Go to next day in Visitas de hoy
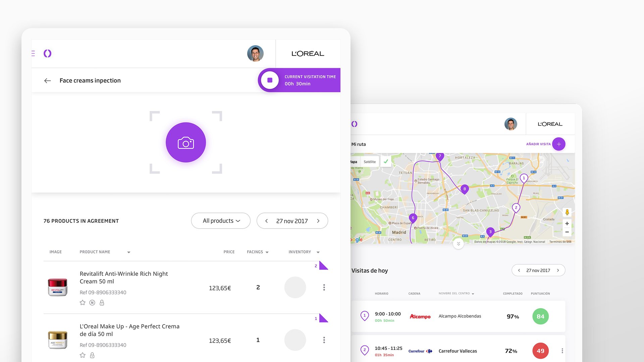644x362 pixels. [x=558, y=270]
